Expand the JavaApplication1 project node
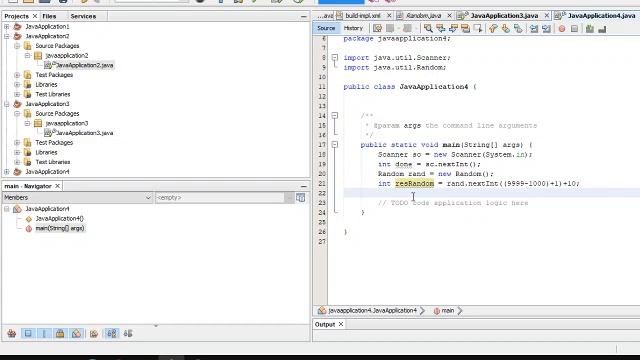The width and height of the screenshot is (640, 360). tap(7, 27)
